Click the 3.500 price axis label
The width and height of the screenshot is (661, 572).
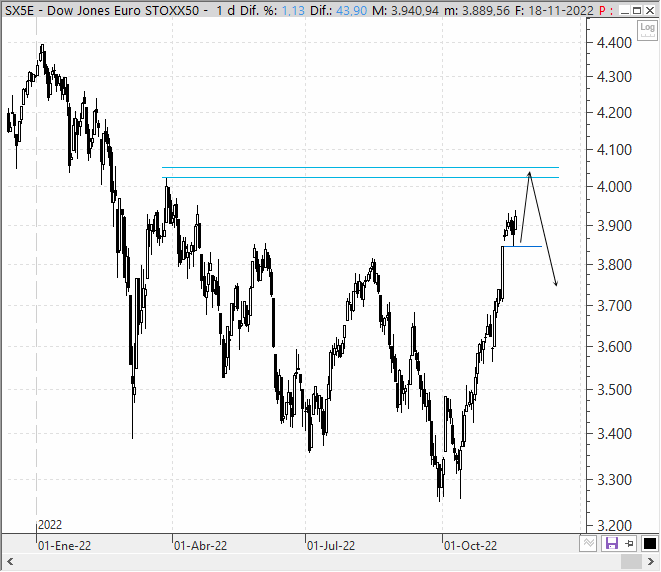click(614, 389)
